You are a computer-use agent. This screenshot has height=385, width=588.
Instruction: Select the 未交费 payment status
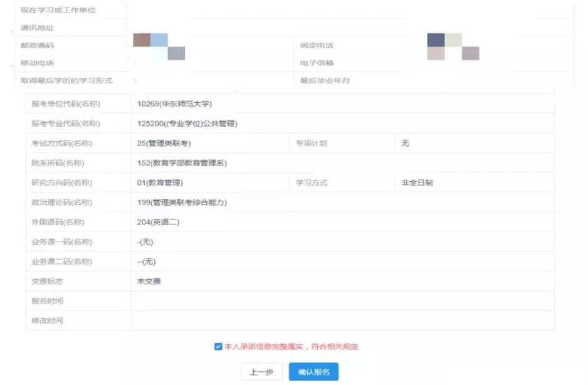pos(149,281)
